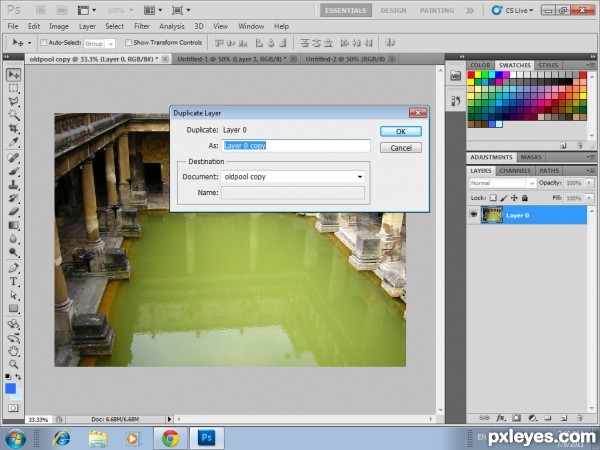Switch to the Paths tab
600x450 pixels.
549,171
